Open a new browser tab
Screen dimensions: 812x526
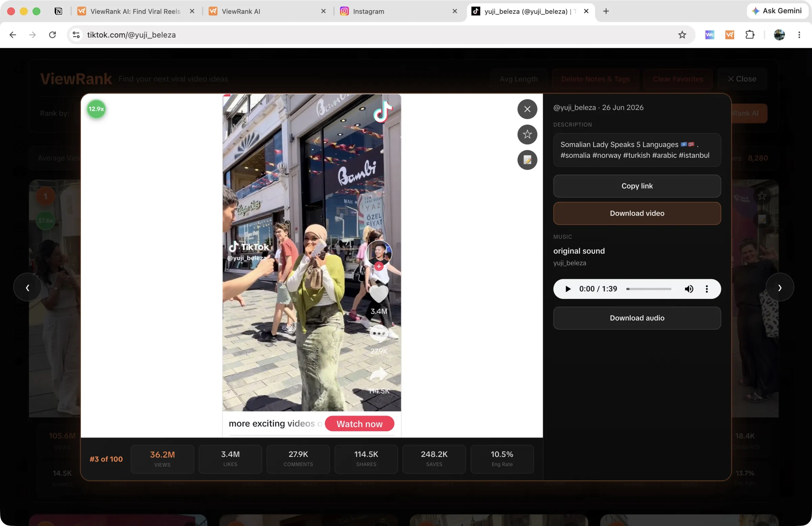pyautogui.click(x=606, y=11)
